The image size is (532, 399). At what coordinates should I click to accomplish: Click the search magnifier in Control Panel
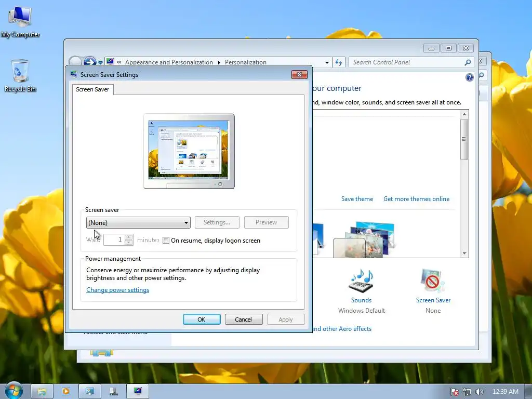tap(468, 62)
